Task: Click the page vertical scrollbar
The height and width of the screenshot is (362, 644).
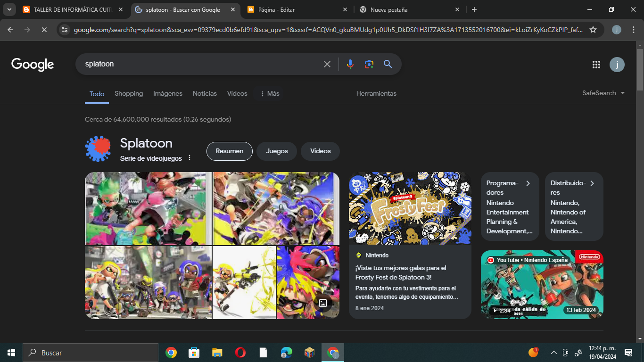Action: tap(640, 71)
